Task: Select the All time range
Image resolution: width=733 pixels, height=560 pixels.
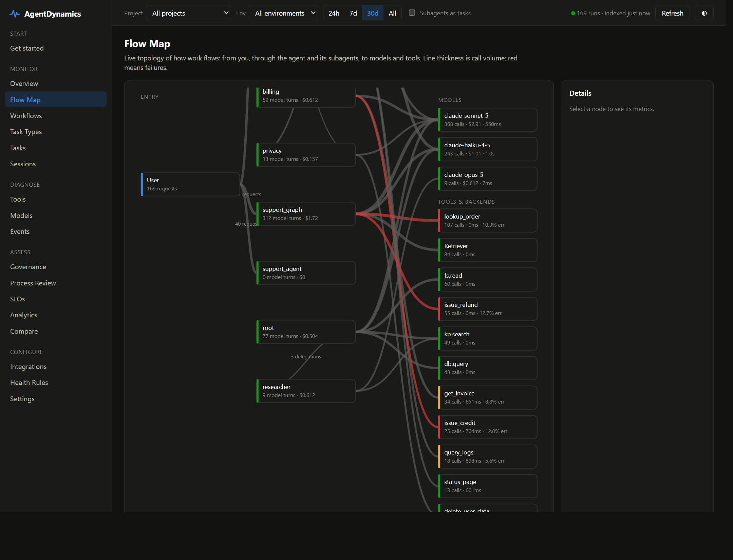Action: pyautogui.click(x=392, y=13)
